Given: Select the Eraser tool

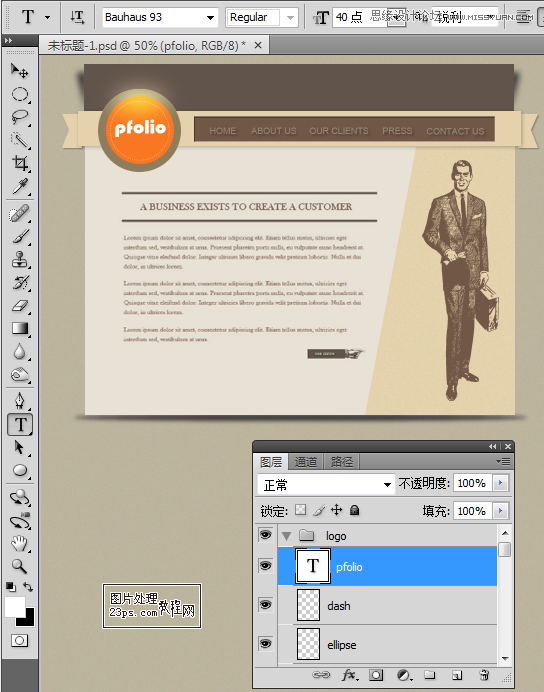Looking at the screenshot, I should 19,306.
